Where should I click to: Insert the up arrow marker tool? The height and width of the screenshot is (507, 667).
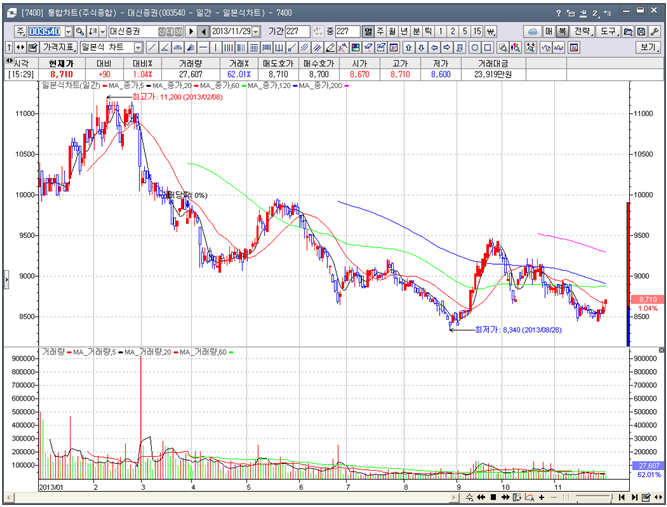[x=408, y=47]
